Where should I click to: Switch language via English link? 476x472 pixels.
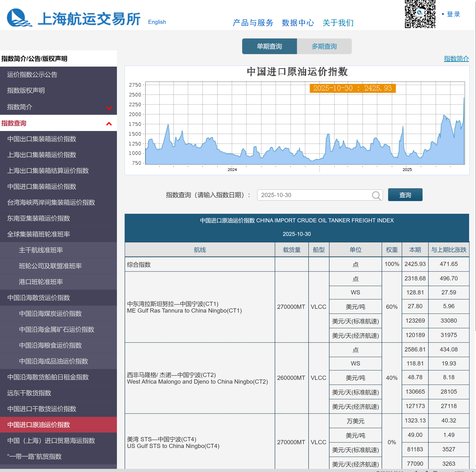(157, 22)
